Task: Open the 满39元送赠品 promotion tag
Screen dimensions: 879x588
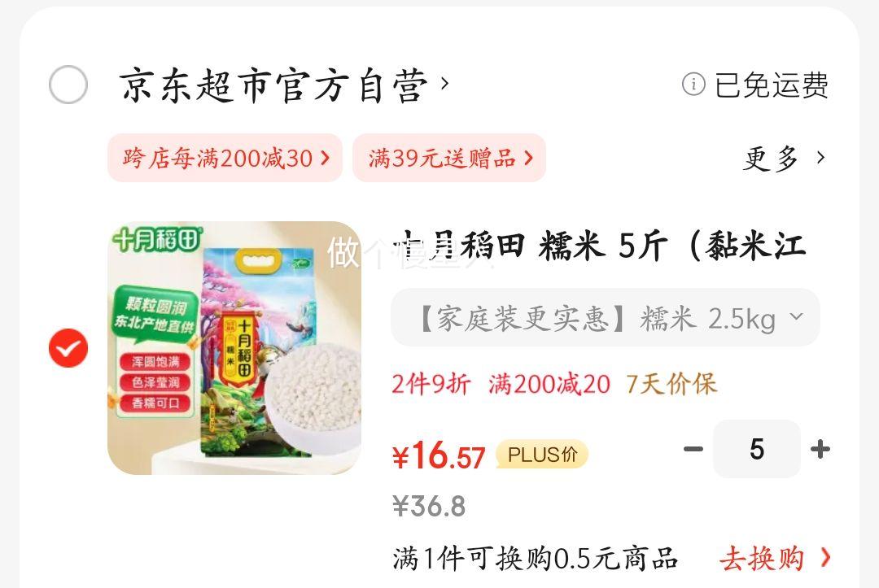Action: [449, 158]
